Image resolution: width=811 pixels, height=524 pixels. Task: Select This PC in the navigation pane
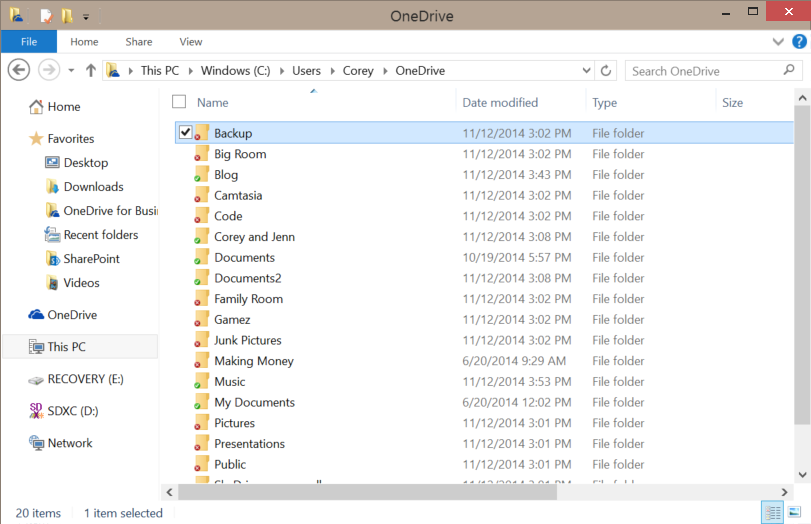click(80, 347)
